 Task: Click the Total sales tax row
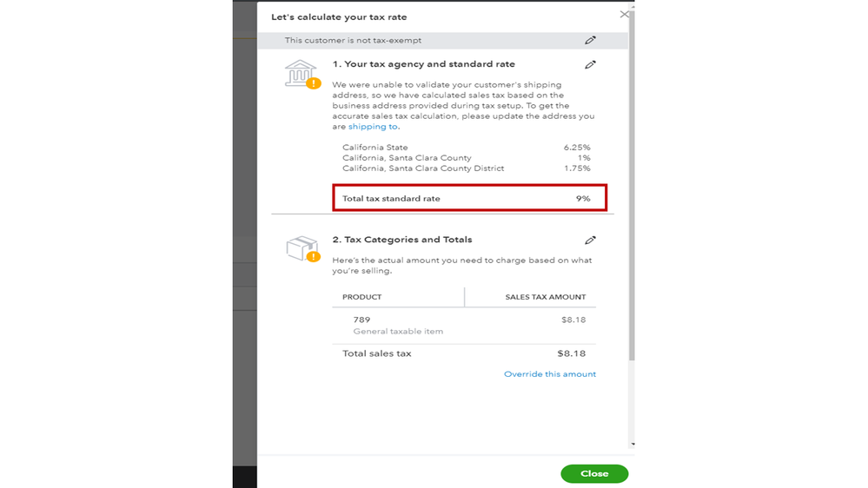click(464, 353)
